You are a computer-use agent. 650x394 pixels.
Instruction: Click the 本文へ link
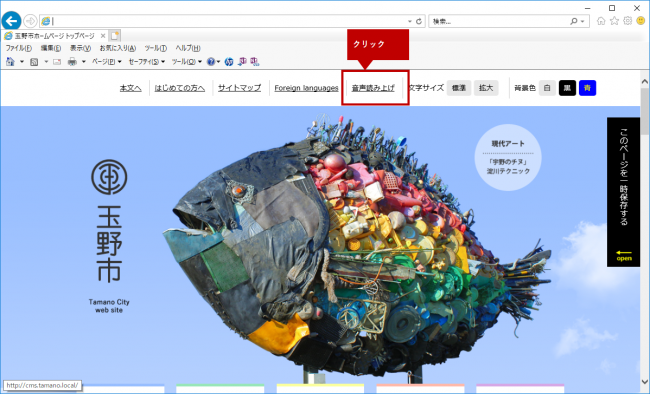131,88
